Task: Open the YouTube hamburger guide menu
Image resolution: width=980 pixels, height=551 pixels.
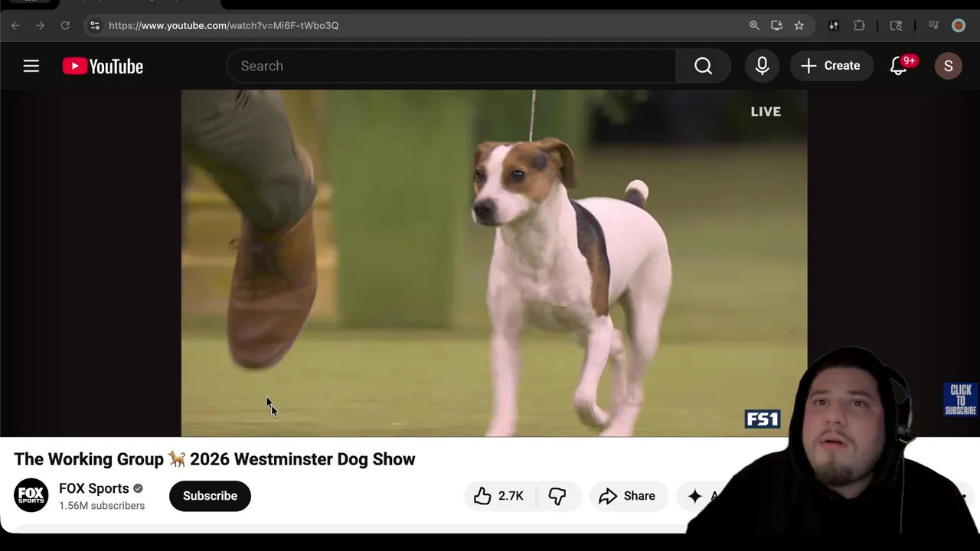Action: click(x=31, y=66)
